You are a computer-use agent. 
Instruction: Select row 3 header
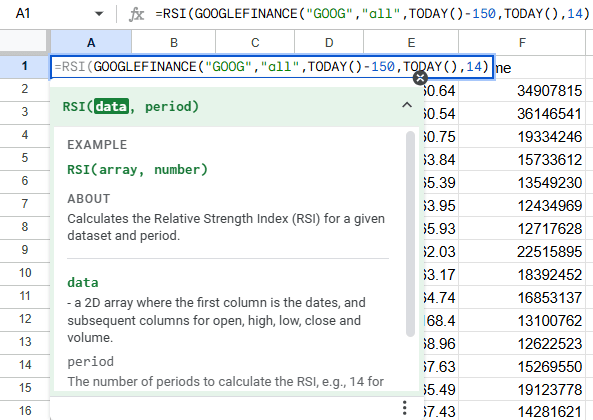point(25,112)
